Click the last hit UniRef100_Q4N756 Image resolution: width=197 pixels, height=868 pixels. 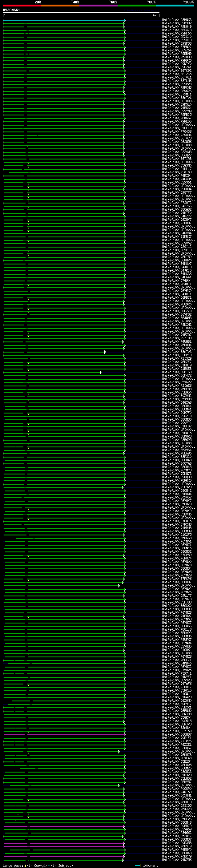[x=177, y=860]
